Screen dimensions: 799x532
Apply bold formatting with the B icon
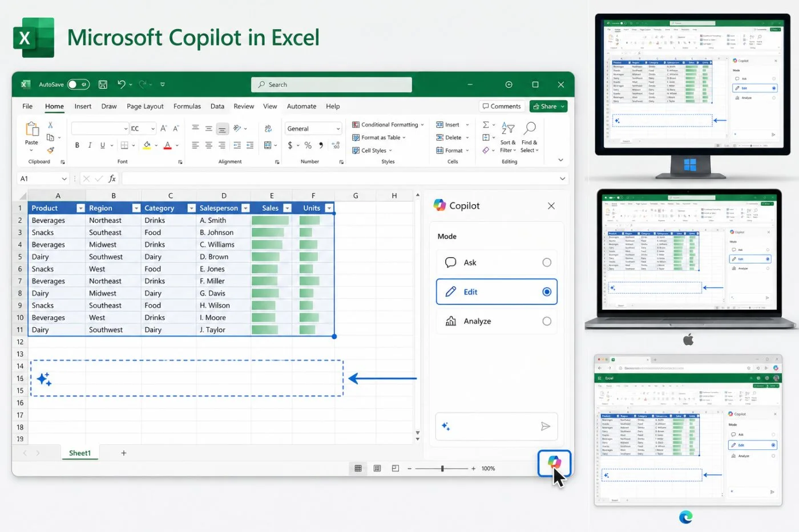[x=77, y=145]
